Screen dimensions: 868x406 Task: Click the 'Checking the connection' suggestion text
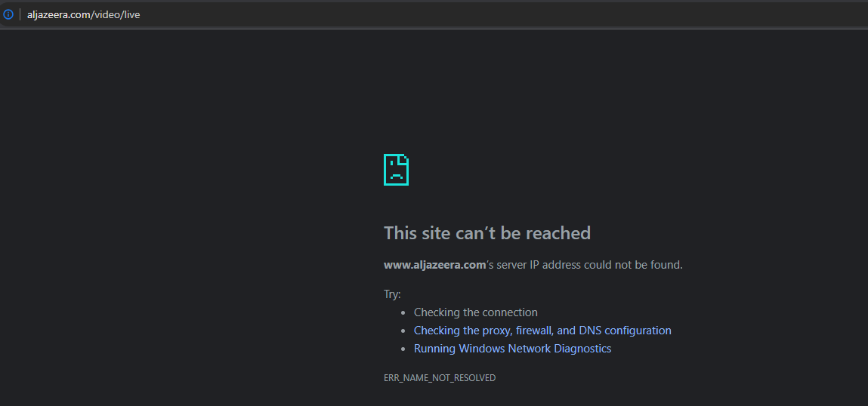point(475,312)
